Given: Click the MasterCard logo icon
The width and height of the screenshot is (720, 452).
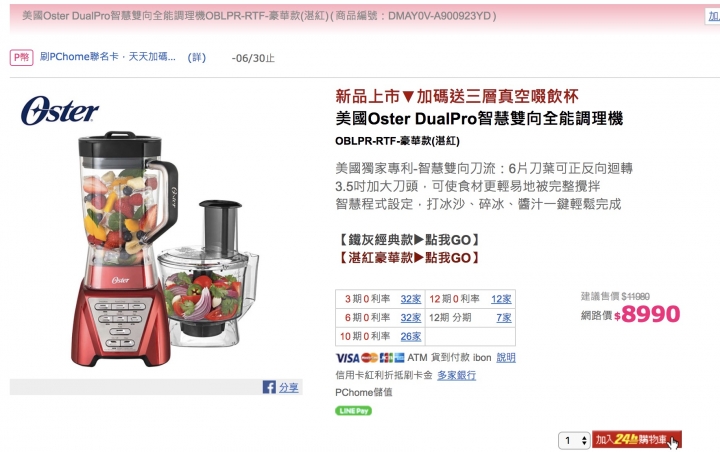Looking at the screenshot, I should 370,357.
